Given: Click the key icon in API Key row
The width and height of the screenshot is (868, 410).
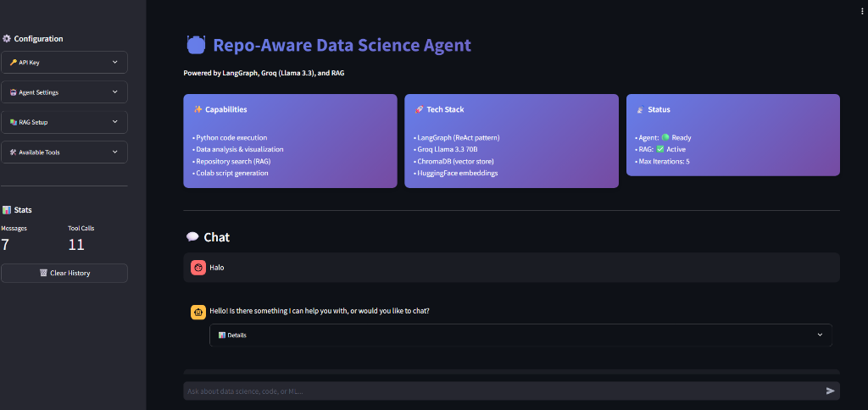Looking at the screenshot, I should point(14,63).
